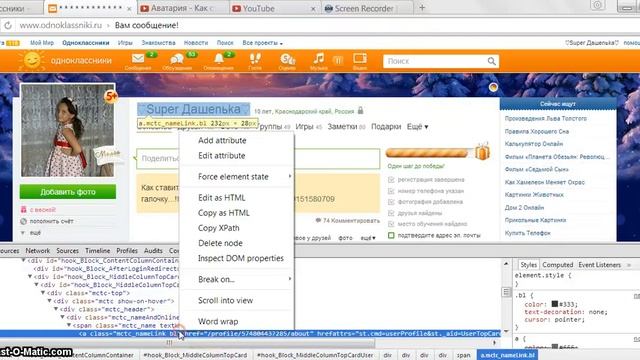640x360 pixels.
Task: Click the lock icon beside profile location
Action: pyautogui.click(x=360, y=111)
